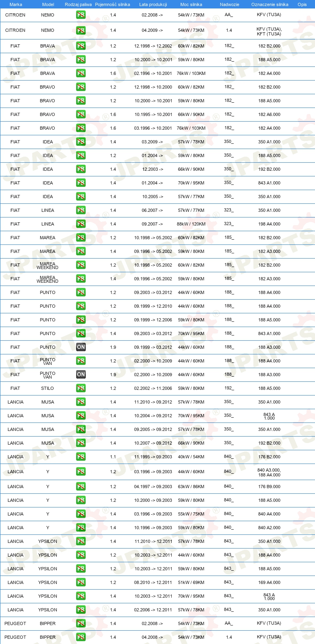Click the Model column header

coord(48,4)
